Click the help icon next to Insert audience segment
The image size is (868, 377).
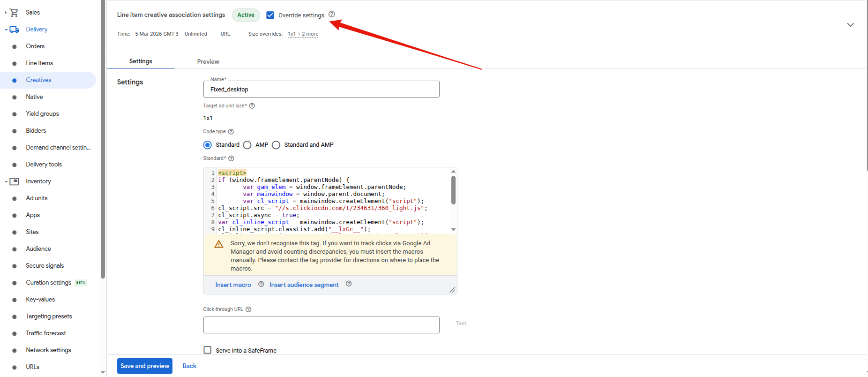[x=349, y=284]
